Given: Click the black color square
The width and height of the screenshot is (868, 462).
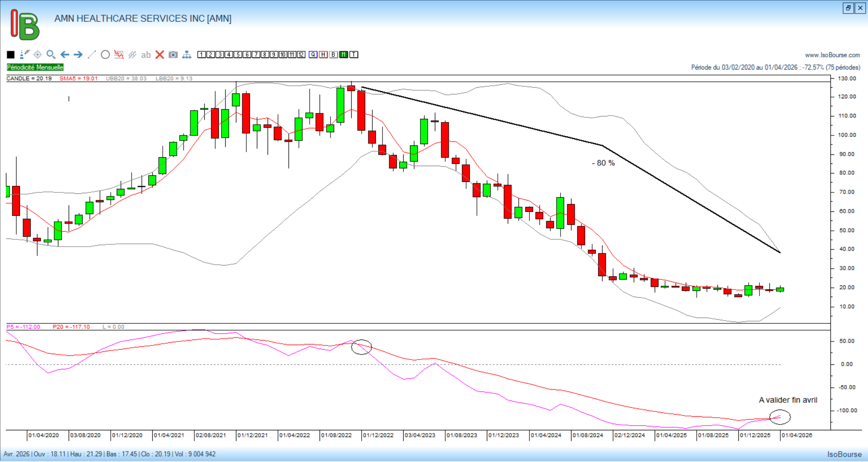Looking at the screenshot, I should click(11, 55).
